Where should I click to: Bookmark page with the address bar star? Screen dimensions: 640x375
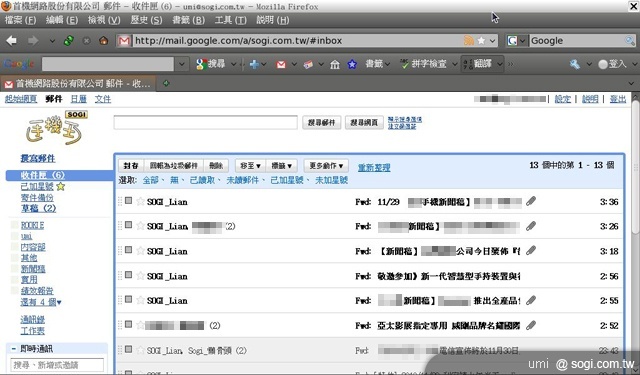click(482, 40)
